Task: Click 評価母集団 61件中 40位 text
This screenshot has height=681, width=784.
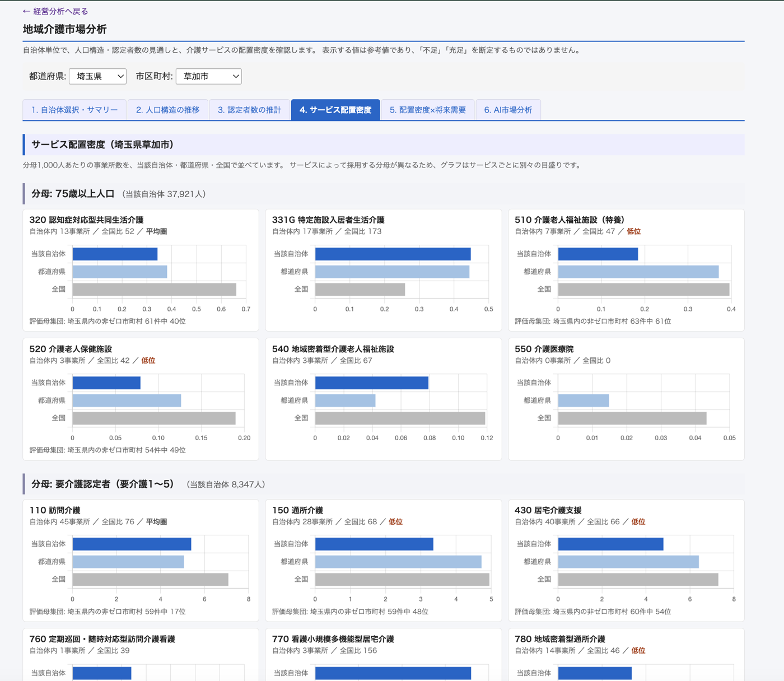Action: [x=108, y=321]
